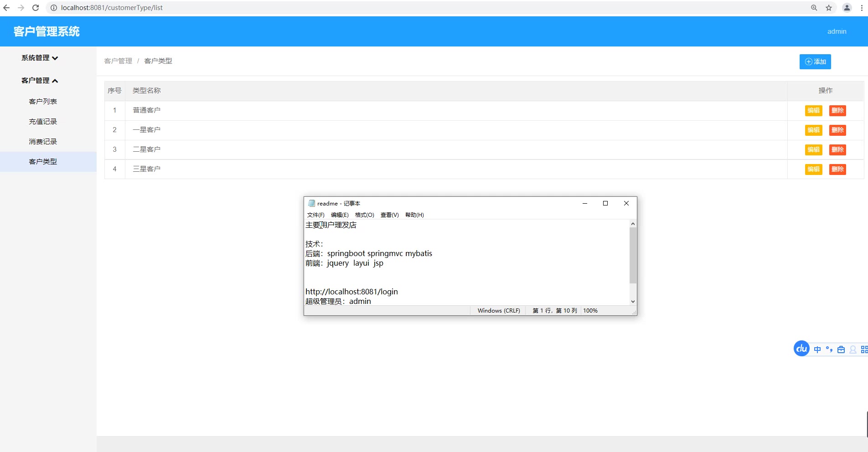The height and width of the screenshot is (452, 868).
Task: Open the IME toolbox icon
Action: [x=841, y=349]
